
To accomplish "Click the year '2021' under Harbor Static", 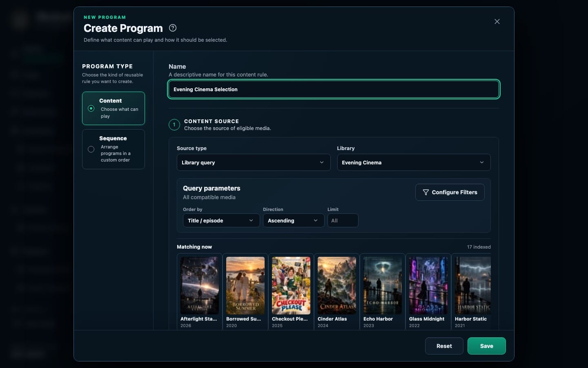I will [x=460, y=325].
